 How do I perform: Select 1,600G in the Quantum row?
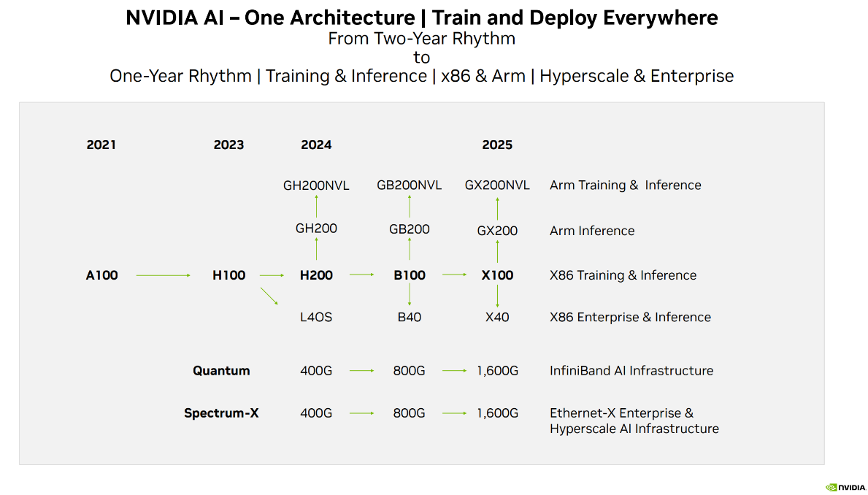coord(497,371)
